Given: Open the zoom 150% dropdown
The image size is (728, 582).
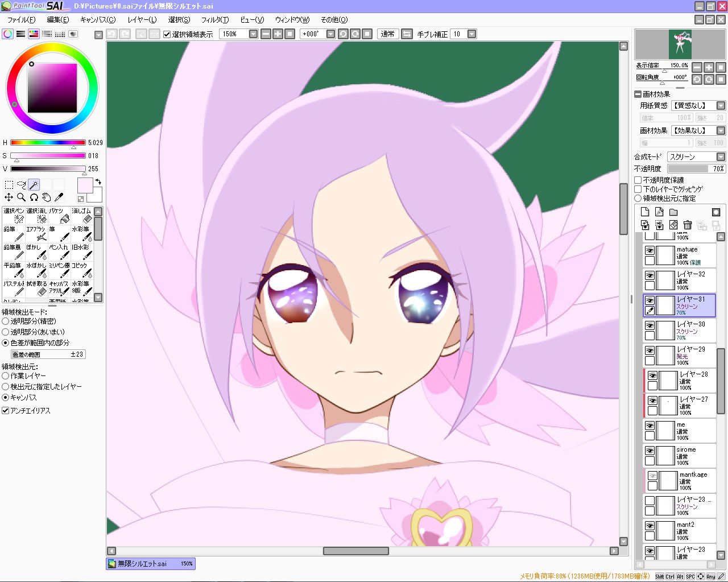Looking at the screenshot, I should pos(253,34).
